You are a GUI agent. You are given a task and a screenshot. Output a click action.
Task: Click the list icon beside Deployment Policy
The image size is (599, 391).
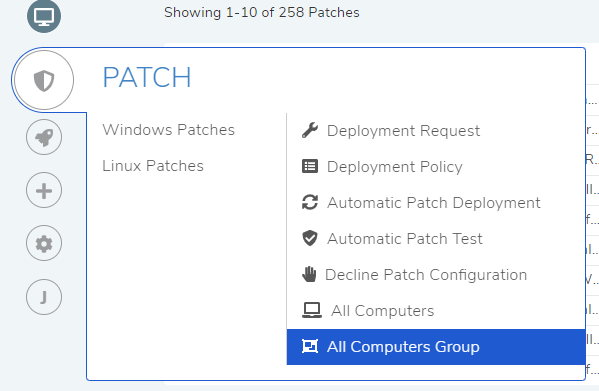310,166
